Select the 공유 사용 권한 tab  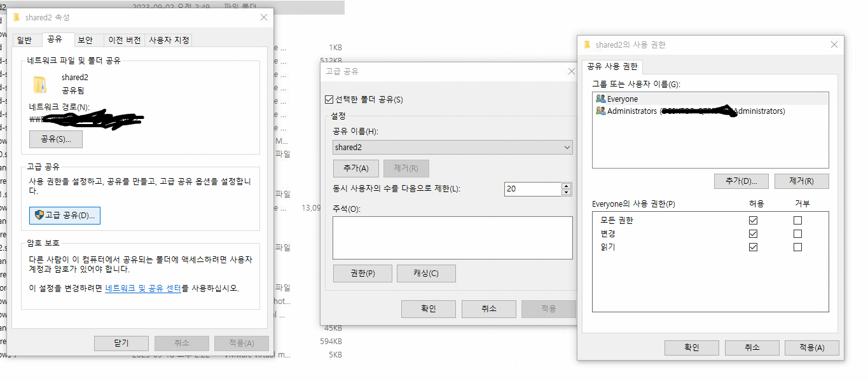tap(613, 66)
